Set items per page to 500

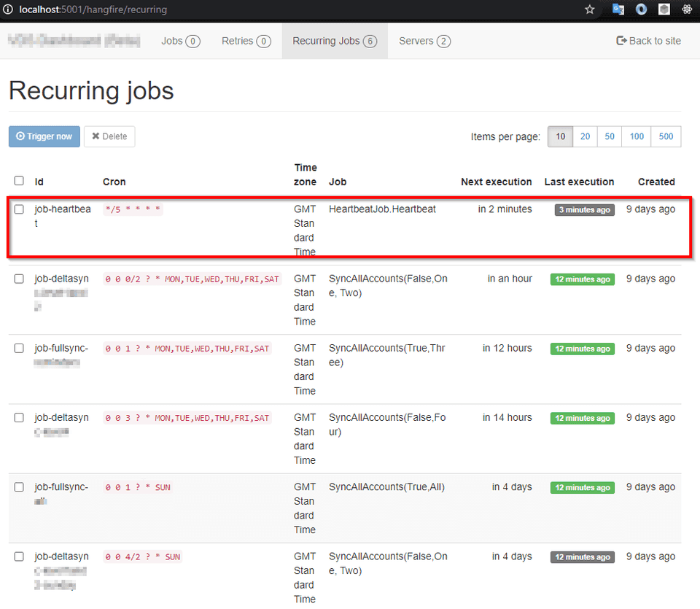tap(666, 136)
